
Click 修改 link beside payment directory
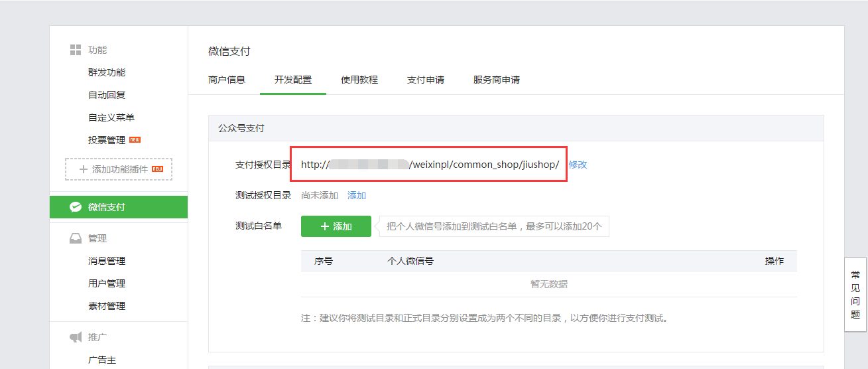[578, 165]
